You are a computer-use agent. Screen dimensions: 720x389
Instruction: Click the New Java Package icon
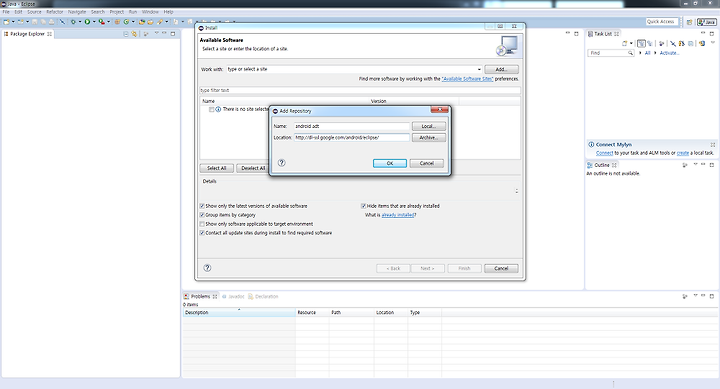click(118, 22)
